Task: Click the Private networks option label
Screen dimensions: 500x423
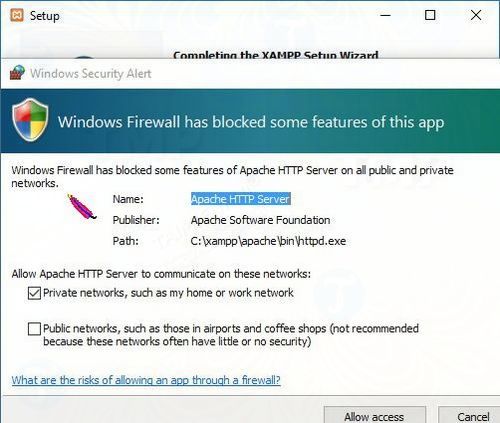Action: click(x=168, y=293)
